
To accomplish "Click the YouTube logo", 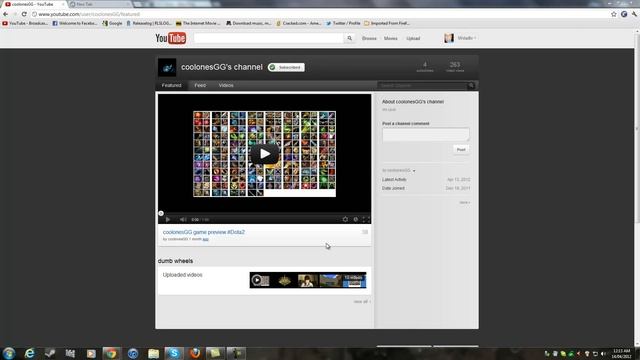I will [x=171, y=38].
